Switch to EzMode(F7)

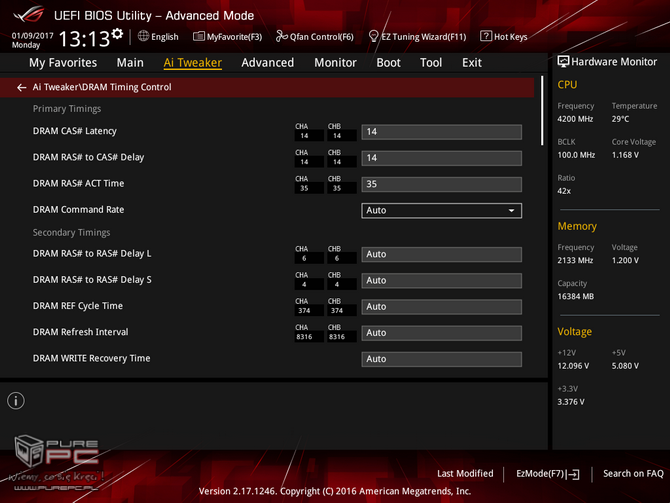coord(547,474)
